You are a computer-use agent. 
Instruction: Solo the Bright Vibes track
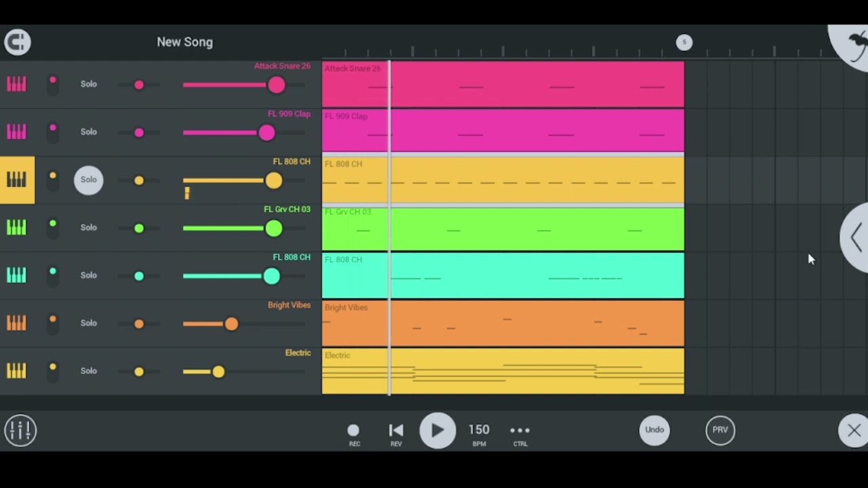89,323
